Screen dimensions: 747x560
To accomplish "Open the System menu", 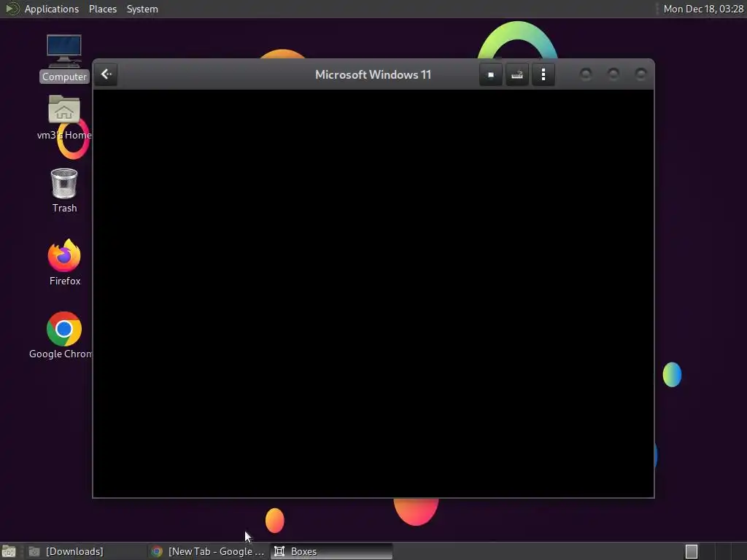I will [x=142, y=9].
